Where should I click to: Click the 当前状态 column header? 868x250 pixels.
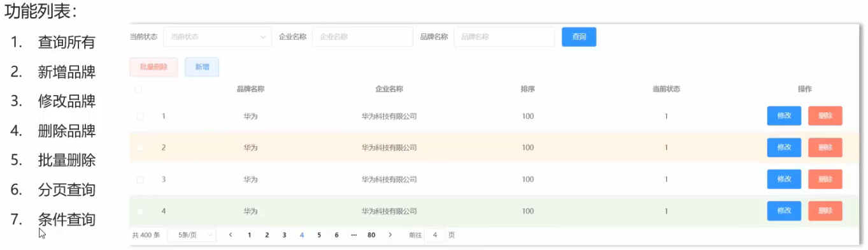pyautogui.click(x=666, y=89)
